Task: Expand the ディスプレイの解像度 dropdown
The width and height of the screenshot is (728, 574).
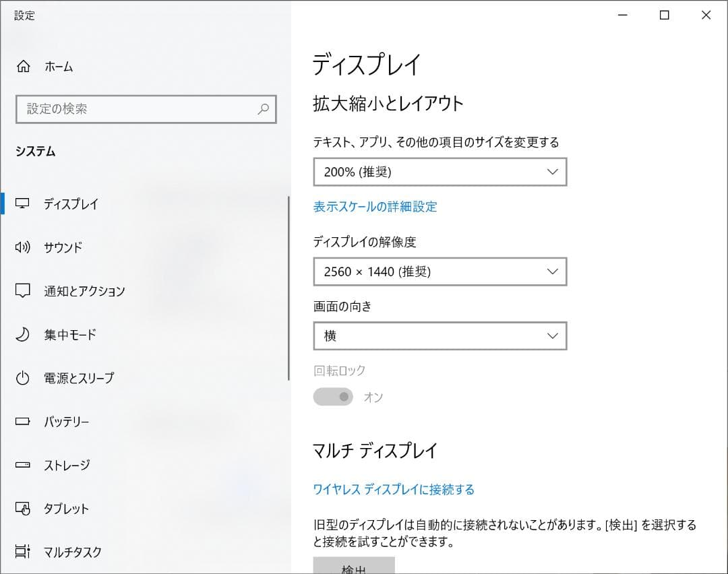Action: (x=439, y=272)
